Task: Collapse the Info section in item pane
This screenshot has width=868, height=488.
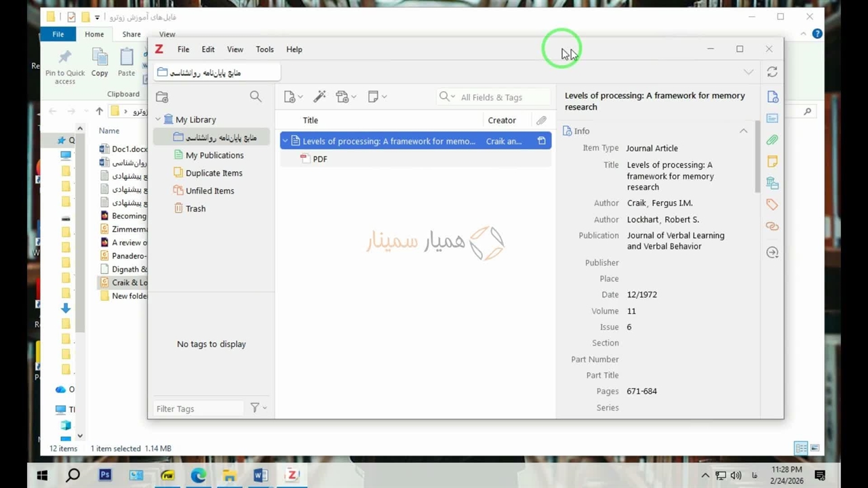Action: 743,131
